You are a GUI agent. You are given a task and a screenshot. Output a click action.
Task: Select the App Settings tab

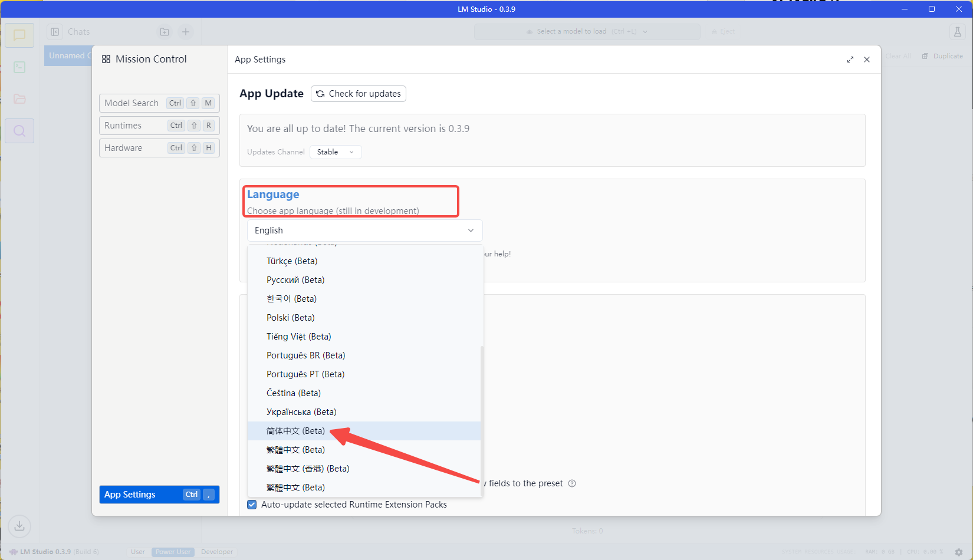[159, 495]
